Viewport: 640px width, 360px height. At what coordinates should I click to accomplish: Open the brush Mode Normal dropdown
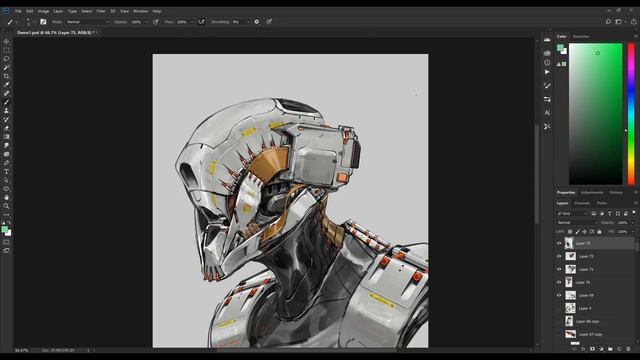[87, 22]
